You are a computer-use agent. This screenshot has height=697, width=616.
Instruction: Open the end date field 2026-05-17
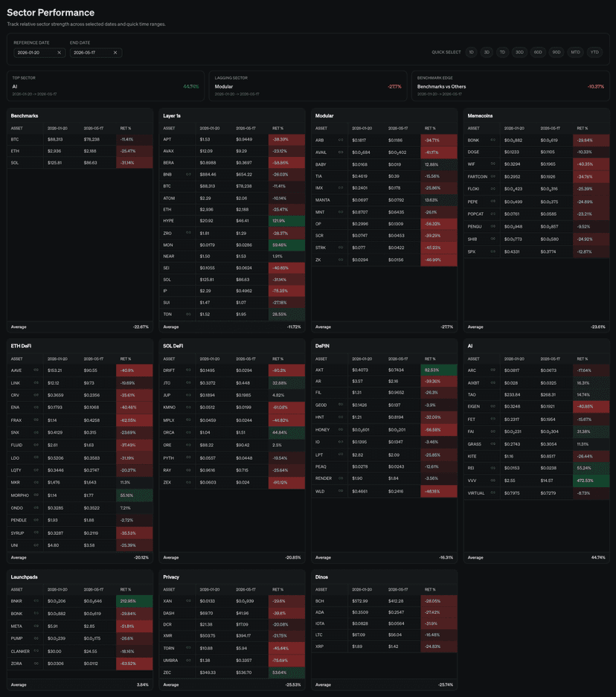95,53
